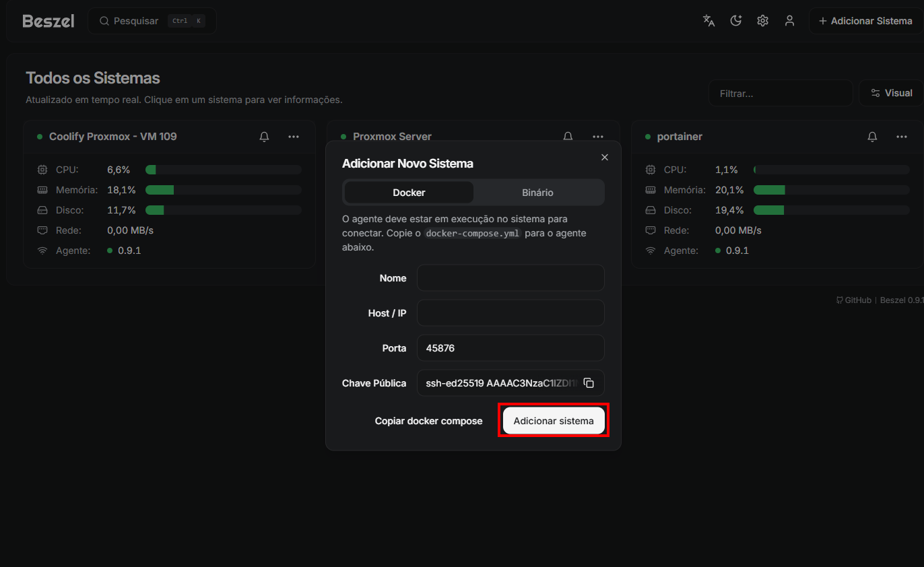924x567 pixels.
Task: Click the bell icon on the portainer card
Action: tap(872, 136)
